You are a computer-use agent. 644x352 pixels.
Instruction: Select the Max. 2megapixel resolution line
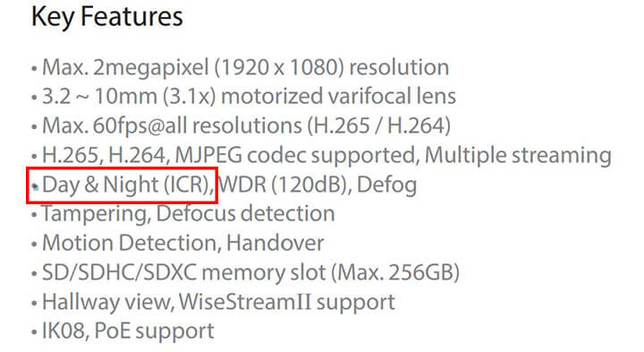pos(246,67)
